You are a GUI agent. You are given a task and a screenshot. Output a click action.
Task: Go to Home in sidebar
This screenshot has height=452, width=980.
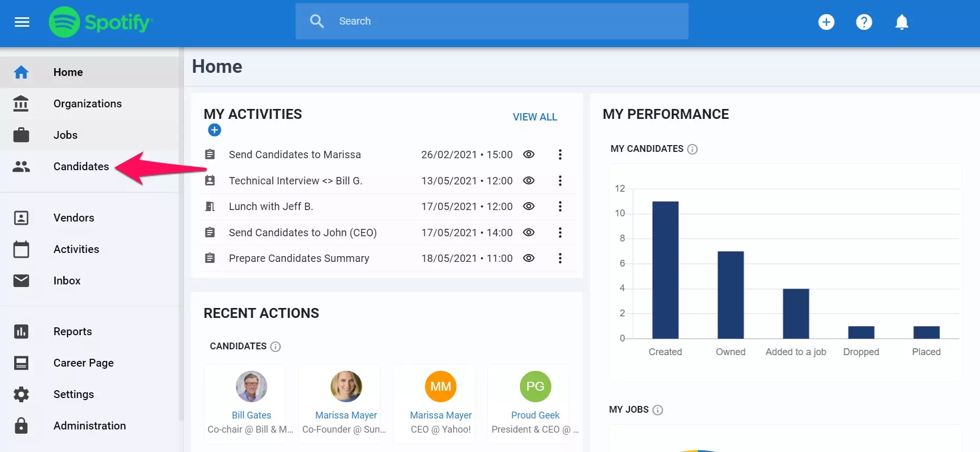(68, 72)
